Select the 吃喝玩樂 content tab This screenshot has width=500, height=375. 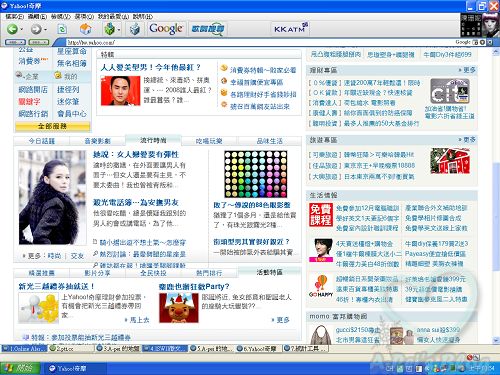coord(209,141)
